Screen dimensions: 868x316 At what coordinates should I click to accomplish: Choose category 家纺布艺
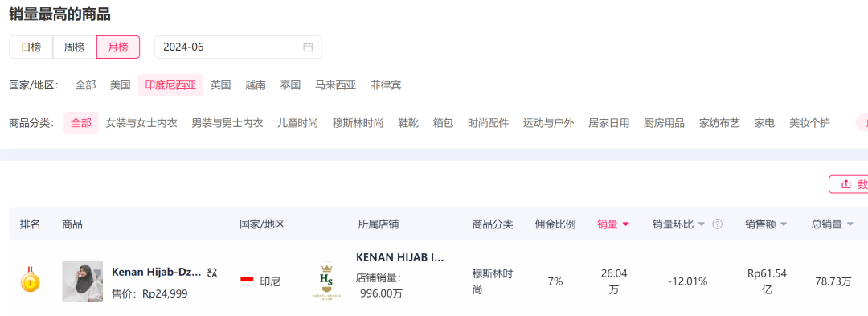coord(719,123)
